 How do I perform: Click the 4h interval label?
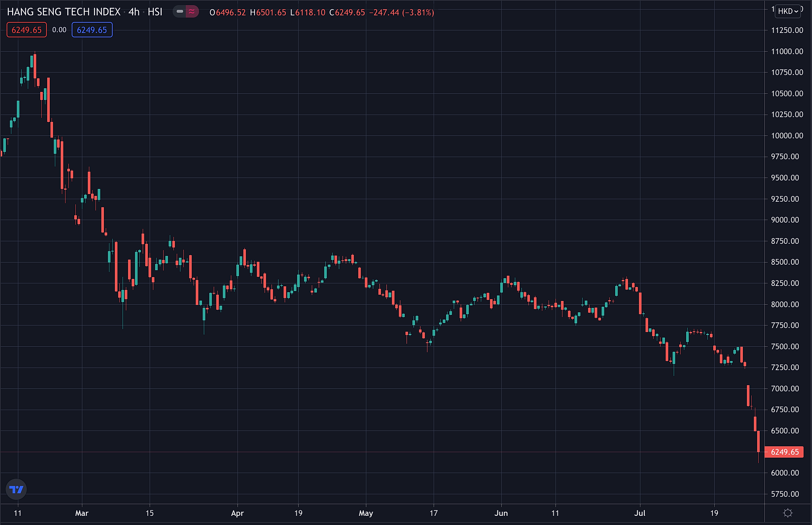(x=134, y=12)
